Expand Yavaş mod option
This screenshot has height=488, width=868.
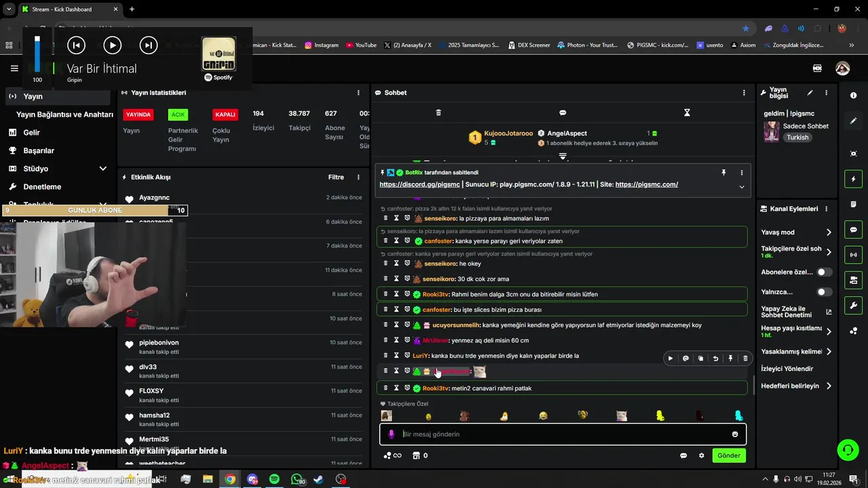click(x=829, y=232)
